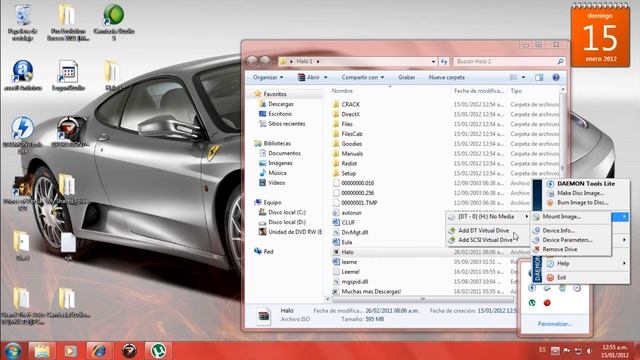The width and height of the screenshot is (640, 360).
Task: Expand the Abrir dropdown arrow
Action: 325,77
